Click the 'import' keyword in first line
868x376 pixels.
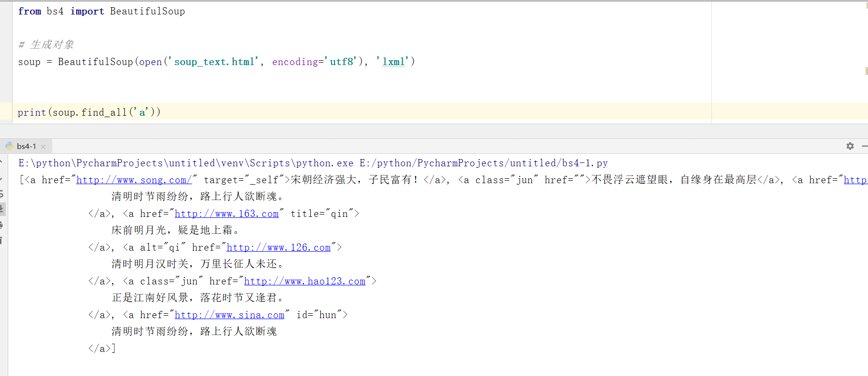[87, 11]
